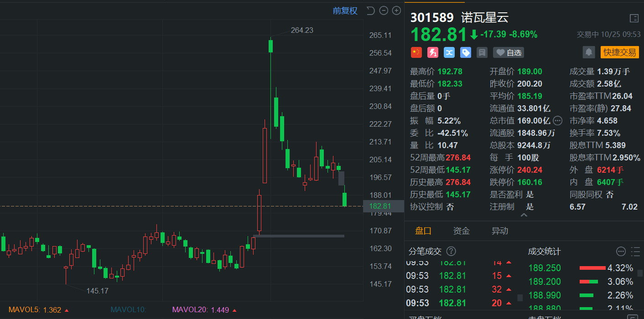This screenshot has width=644, height=319.
Task: Click the 内盘 6407手 value
Action: coord(610,182)
